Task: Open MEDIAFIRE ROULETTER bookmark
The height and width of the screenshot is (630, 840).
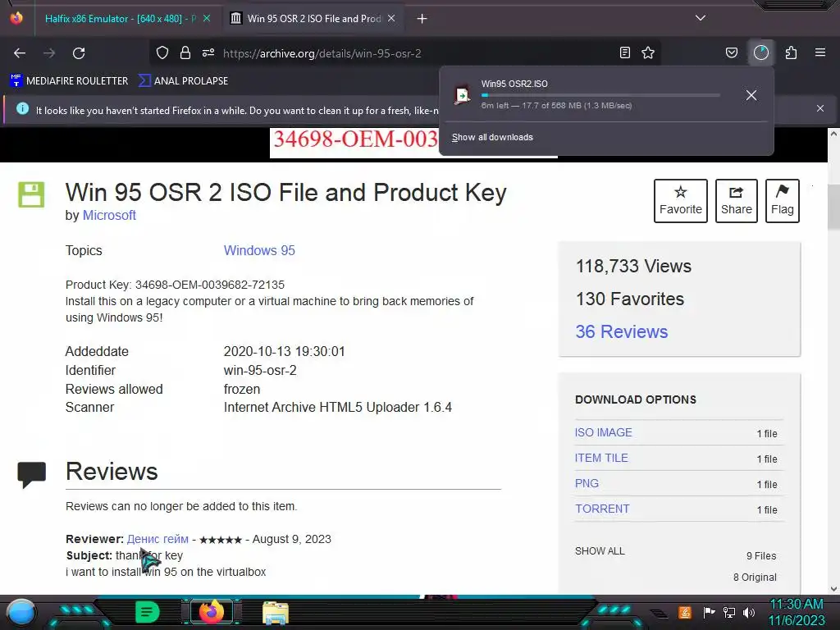Action: [69, 81]
